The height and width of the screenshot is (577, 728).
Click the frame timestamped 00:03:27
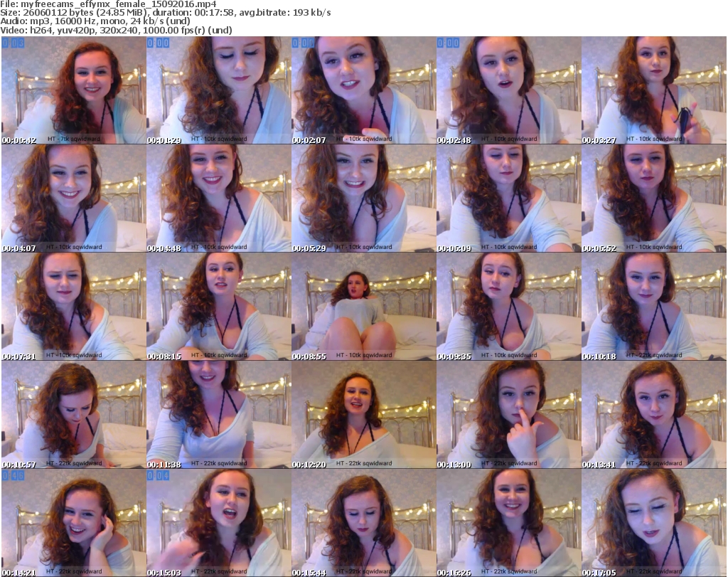[x=653, y=90]
